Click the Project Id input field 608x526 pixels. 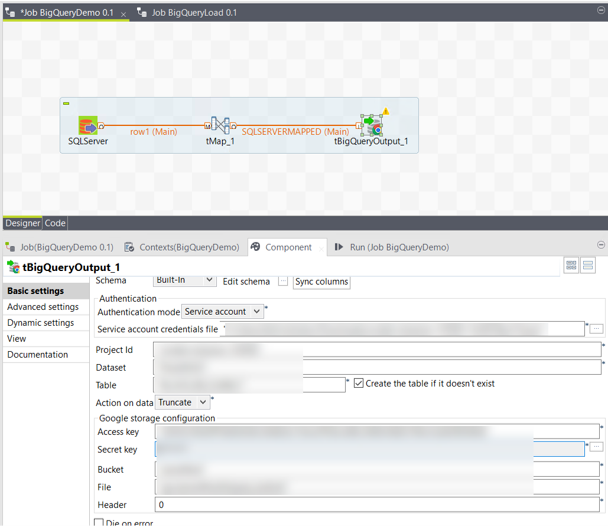tap(377, 350)
